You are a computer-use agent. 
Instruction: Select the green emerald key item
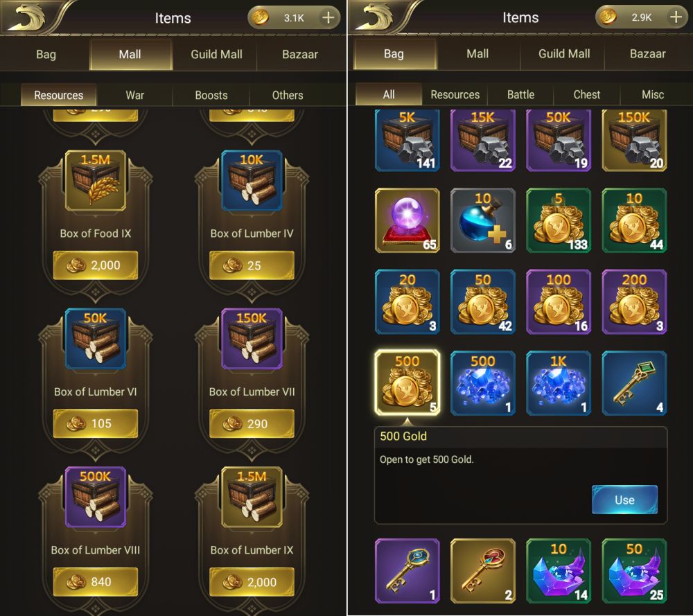(x=634, y=383)
